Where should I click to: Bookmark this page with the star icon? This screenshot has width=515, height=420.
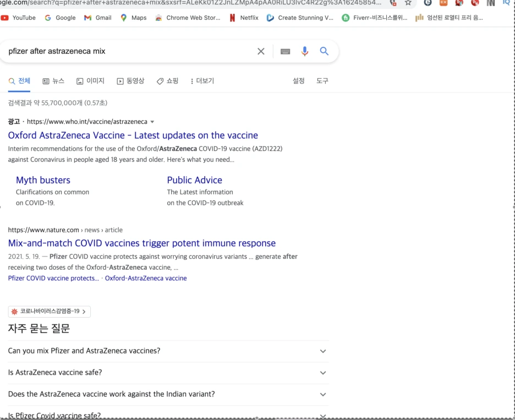point(408,3)
